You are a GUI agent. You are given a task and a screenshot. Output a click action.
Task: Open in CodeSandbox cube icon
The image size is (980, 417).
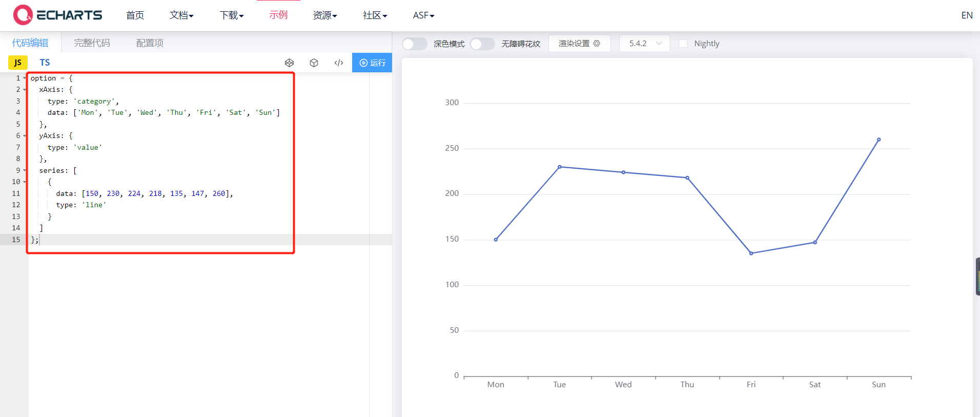tap(314, 63)
